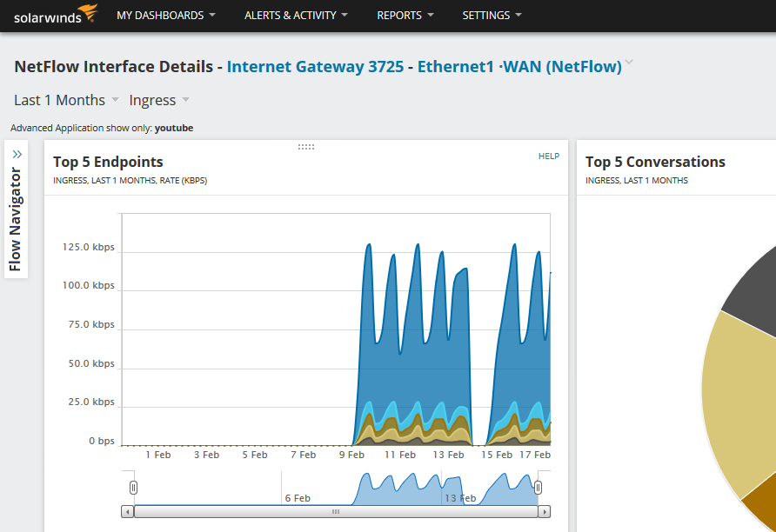The height and width of the screenshot is (532, 776).
Task: Click the left range handle on the mini chart
Action: pyautogui.click(x=133, y=487)
